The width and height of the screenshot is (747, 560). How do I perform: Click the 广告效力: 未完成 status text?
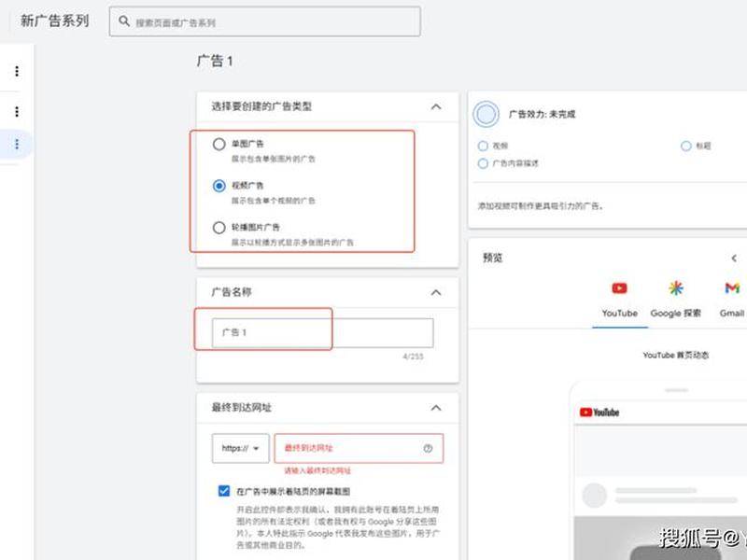pyautogui.click(x=543, y=114)
